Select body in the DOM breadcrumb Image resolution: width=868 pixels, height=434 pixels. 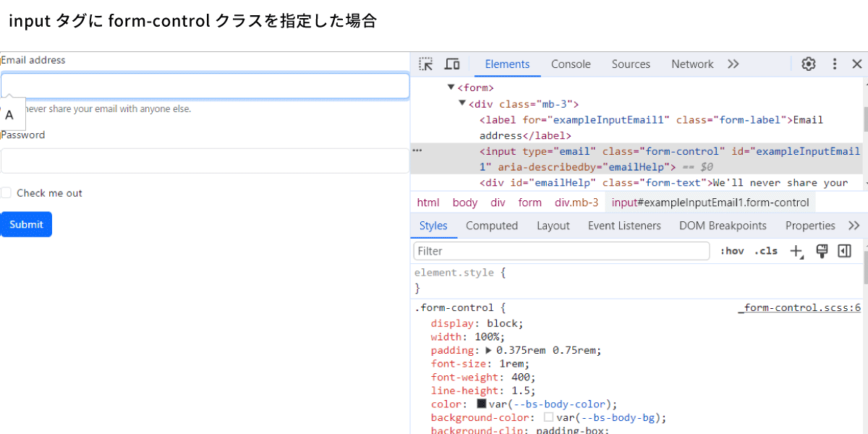[465, 203]
